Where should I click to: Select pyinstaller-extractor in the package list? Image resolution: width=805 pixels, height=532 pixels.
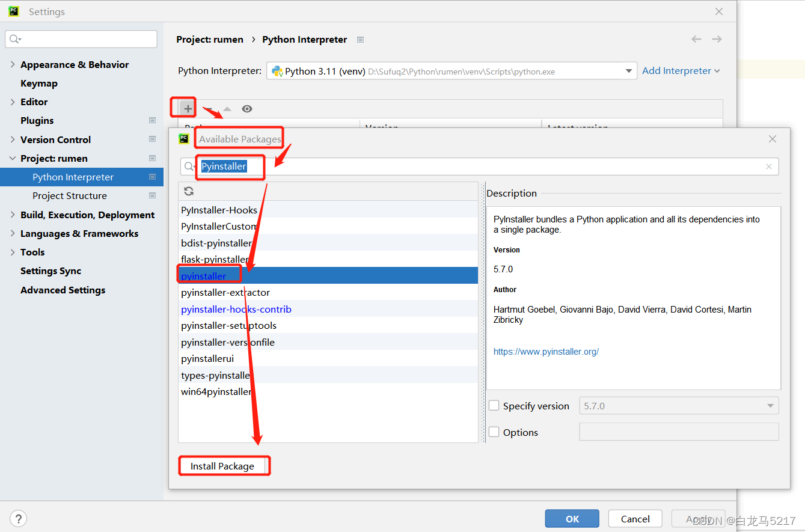(328, 292)
